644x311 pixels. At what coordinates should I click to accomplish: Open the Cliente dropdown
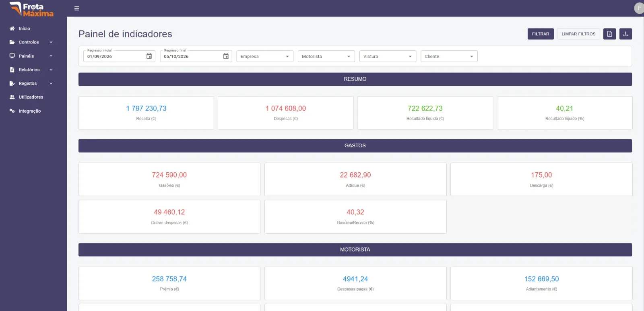[x=449, y=56]
